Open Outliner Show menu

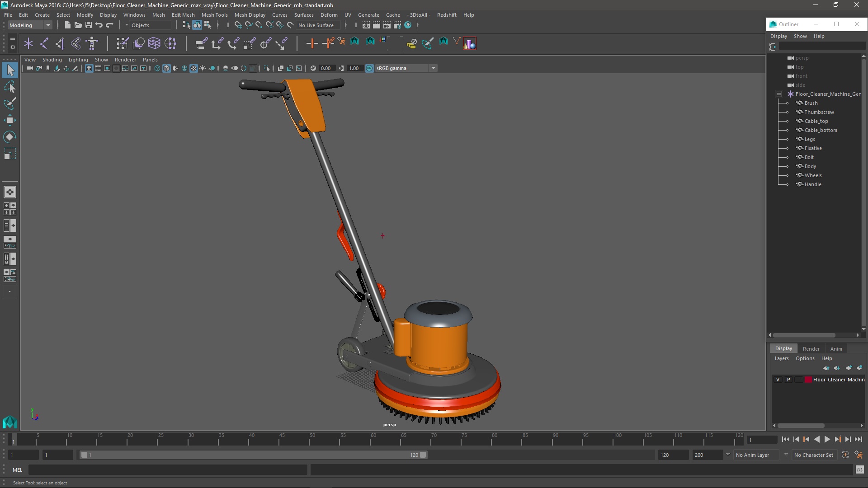coord(800,36)
